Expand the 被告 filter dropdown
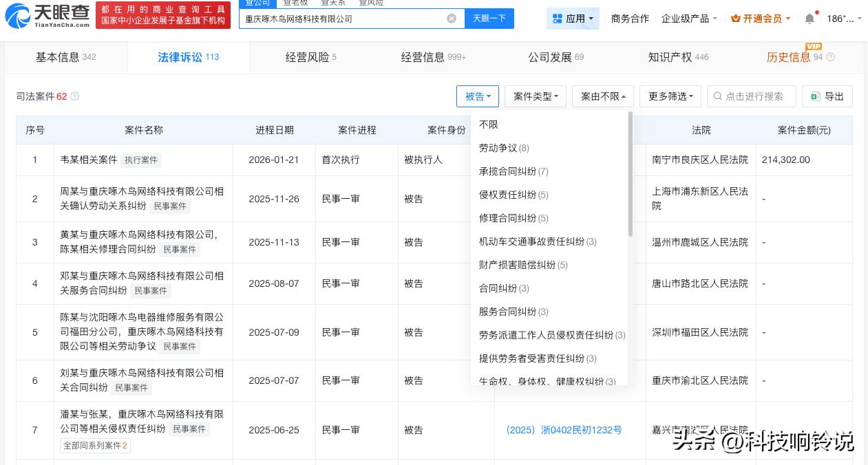 click(478, 96)
